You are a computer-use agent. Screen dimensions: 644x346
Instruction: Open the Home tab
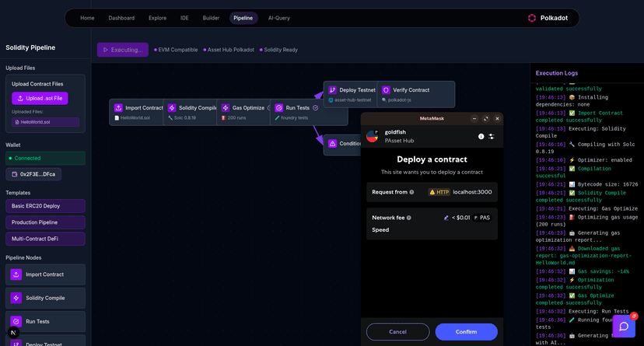pos(87,18)
